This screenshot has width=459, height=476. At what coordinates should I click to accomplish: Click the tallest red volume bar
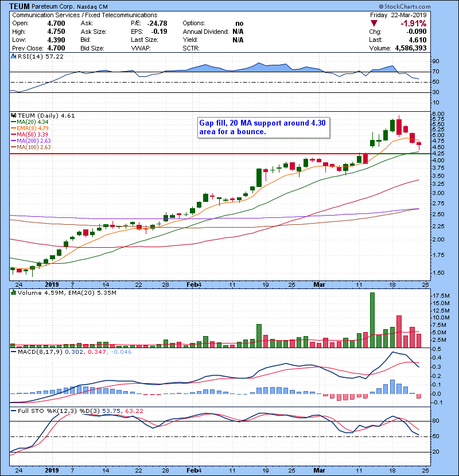point(399,331)
